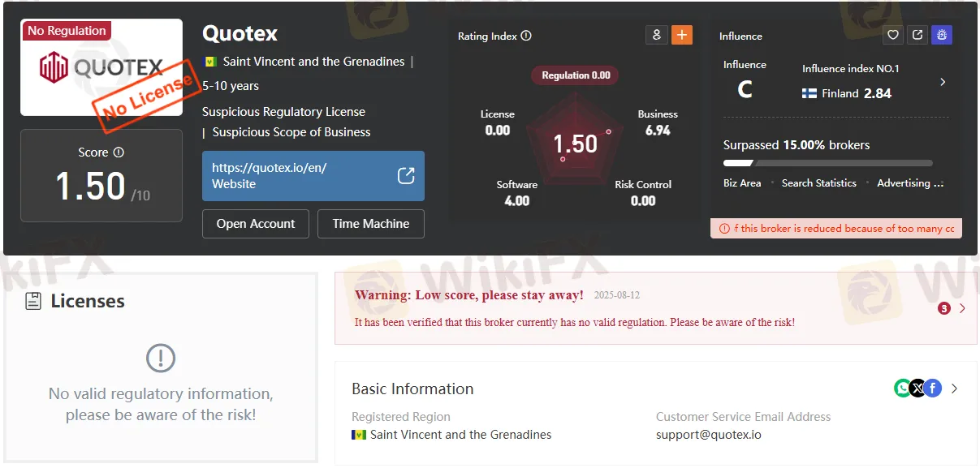This screenshot has height=468, width=980.
Task: Click the Rating Index info icon
Action: [526, 36]
